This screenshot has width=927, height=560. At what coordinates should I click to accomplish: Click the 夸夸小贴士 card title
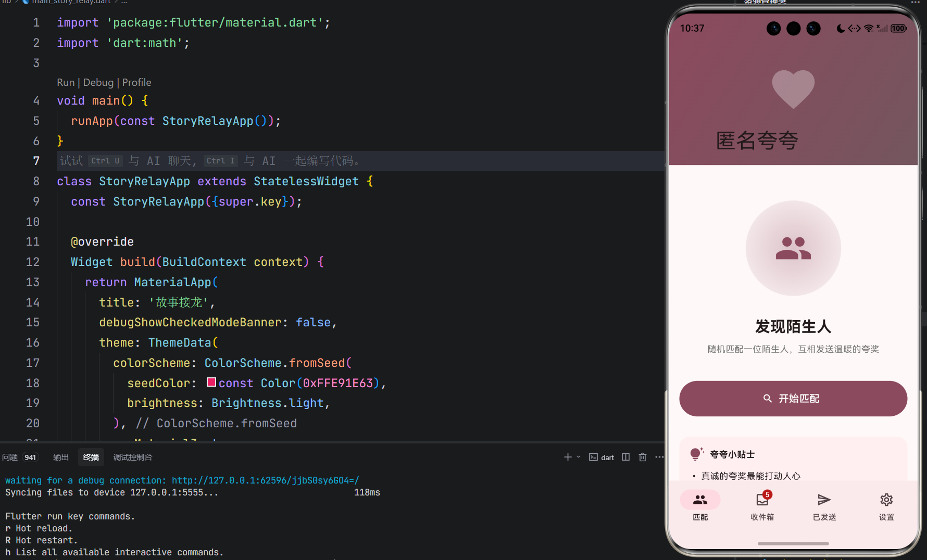tap(732, 454)
